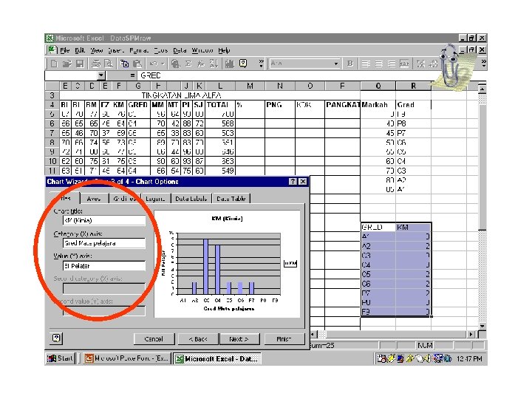This screenshot has height=399, width=532.
Task: Click the Microsoft Excel taskbar button
Action: click(217, 358)
